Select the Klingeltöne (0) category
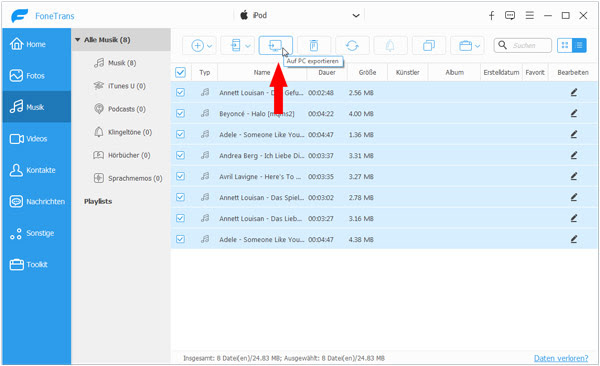Screen dimensions: 600x366 123,132
